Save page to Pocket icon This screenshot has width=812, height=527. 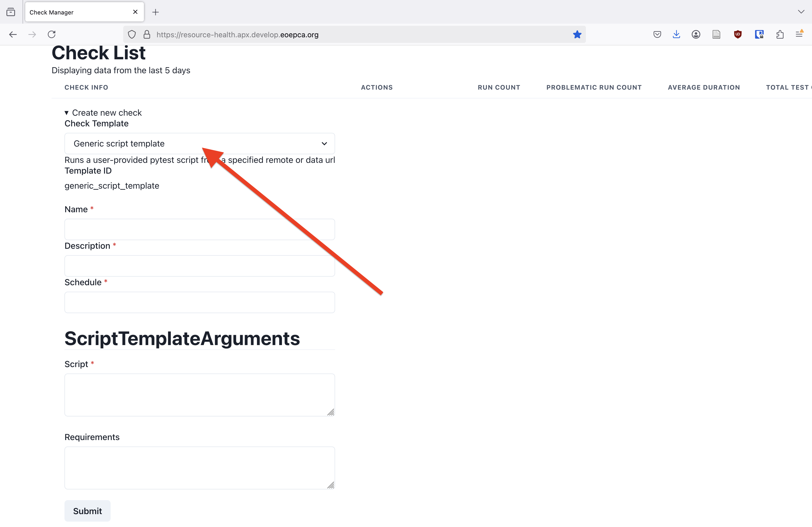[x=657, y=34]
